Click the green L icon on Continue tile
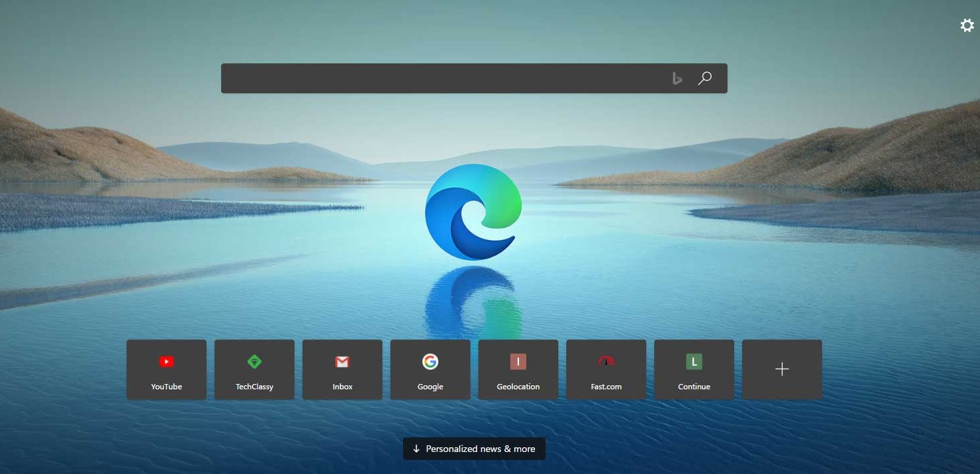980x474 pixels. 694,362
